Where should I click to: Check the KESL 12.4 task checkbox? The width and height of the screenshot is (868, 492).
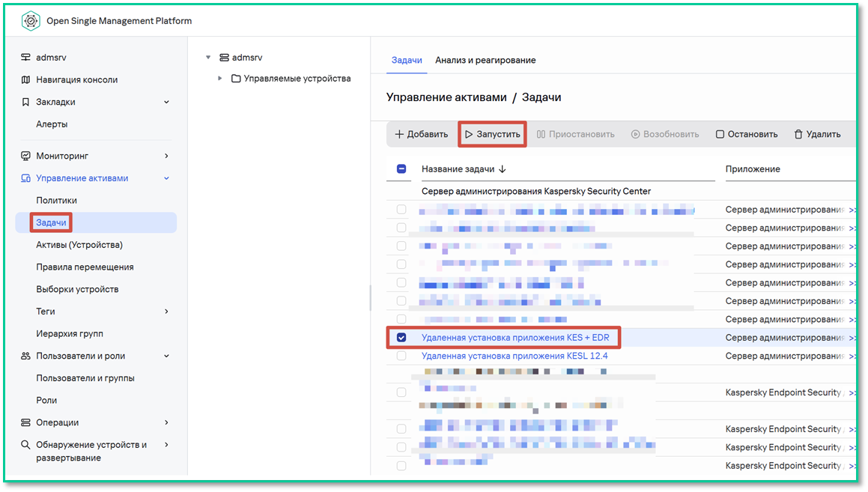[401, 356]
